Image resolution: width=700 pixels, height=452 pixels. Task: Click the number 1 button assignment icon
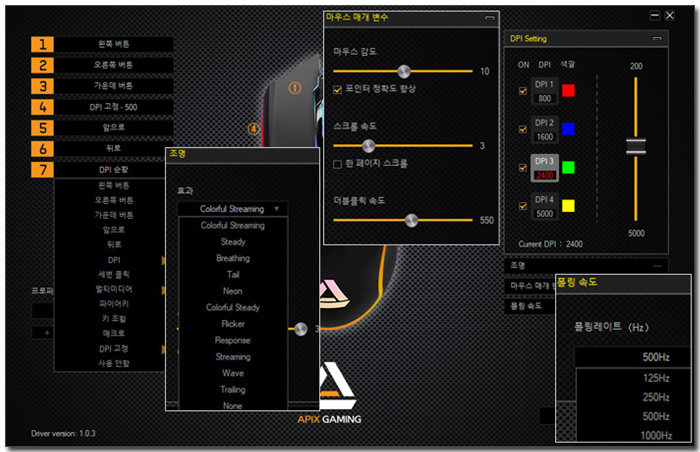click(x=42, y=44)
